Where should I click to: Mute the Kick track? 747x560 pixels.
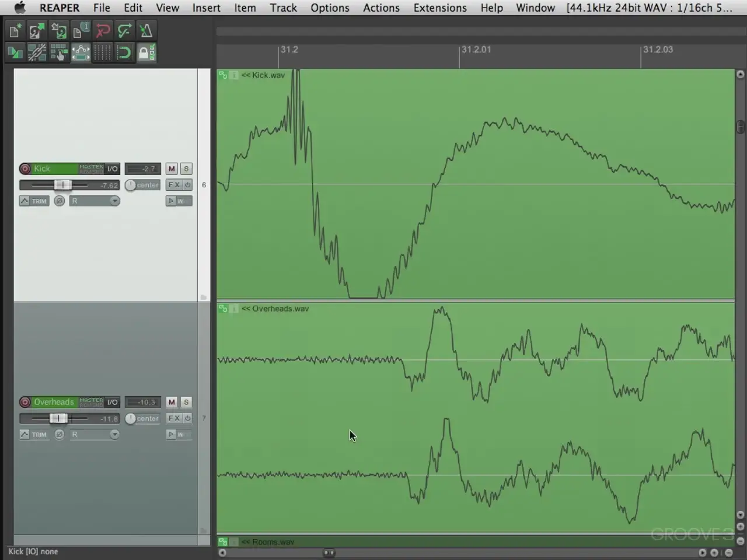pyautogui.click(x=172, y=169)
